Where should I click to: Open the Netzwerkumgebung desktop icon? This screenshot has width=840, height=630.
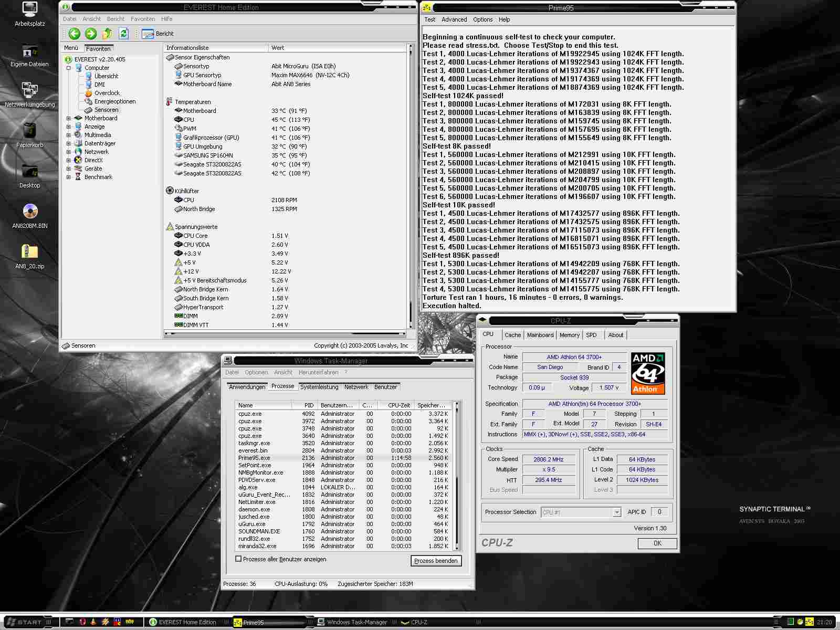(x=30, y=95)
